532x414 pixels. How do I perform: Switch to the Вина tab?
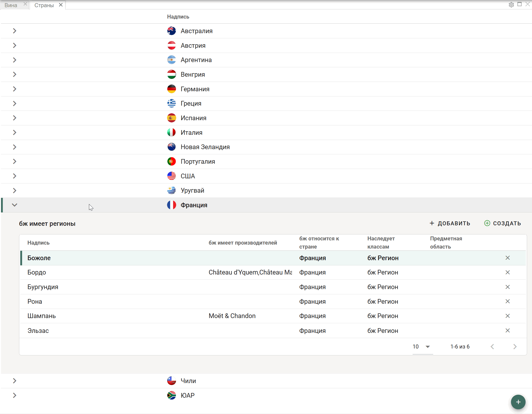tap(11, 5)
